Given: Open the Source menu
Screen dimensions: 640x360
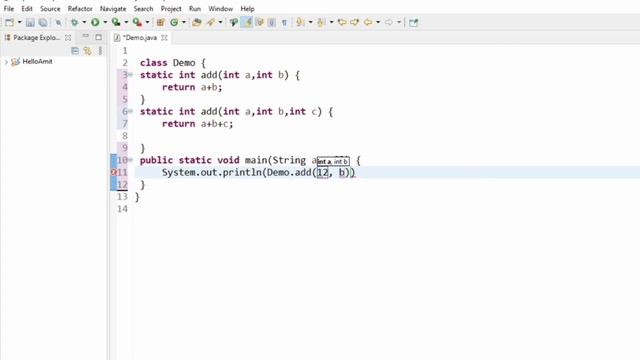Looking at the screenshot, I should [50, 9].
